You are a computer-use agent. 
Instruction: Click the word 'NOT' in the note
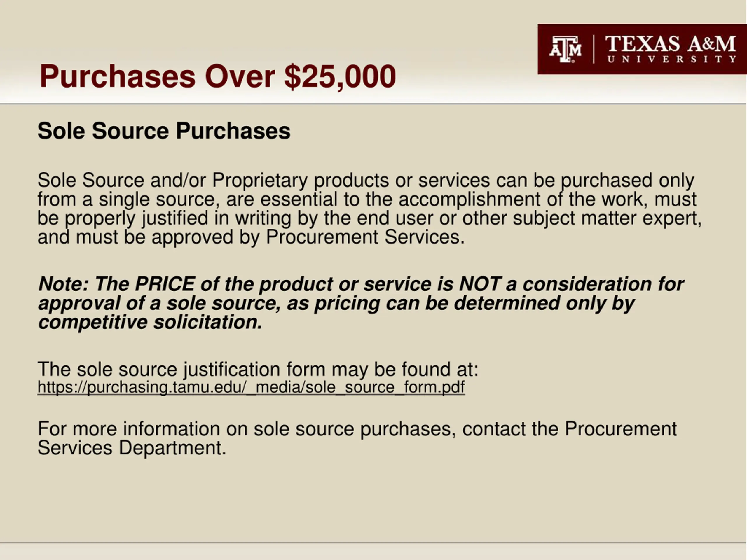coord(479,284)
